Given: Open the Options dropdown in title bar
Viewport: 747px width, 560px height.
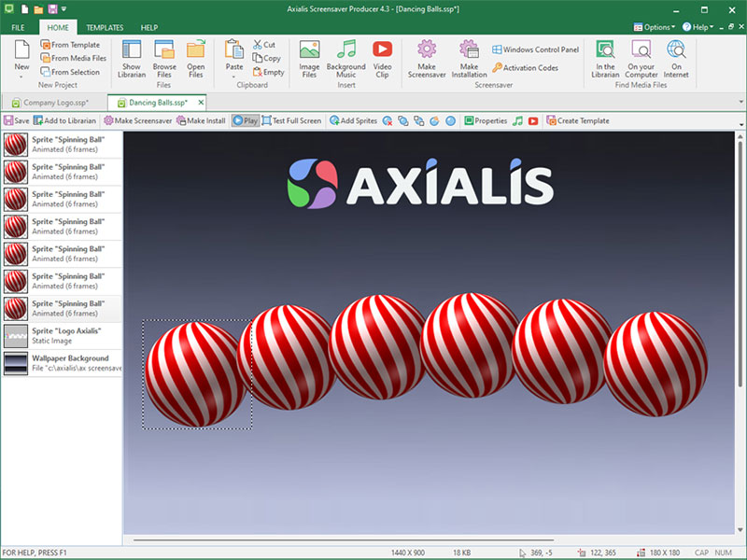Looking at the screenshot, I should point(659,27).
